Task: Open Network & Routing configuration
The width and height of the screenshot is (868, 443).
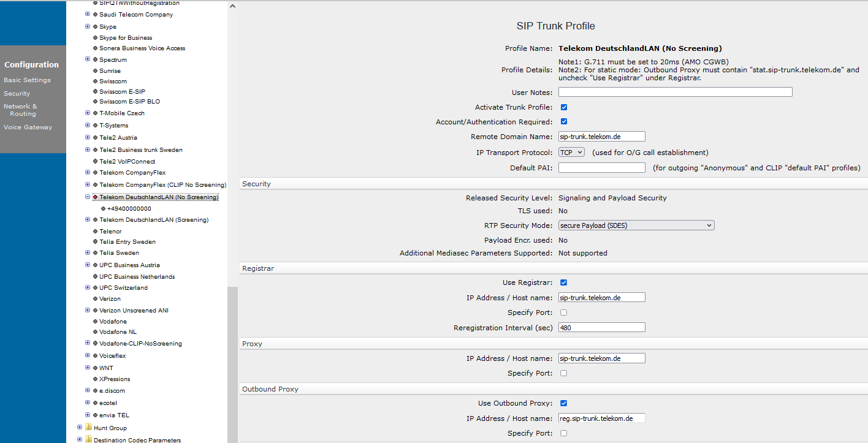Action: [x=20, y=110]
